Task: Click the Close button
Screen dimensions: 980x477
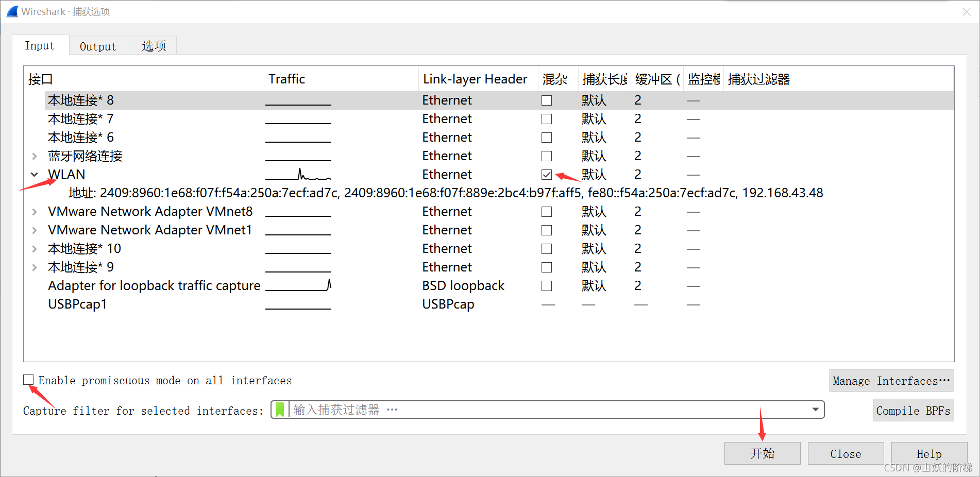Action: point(846,453)
